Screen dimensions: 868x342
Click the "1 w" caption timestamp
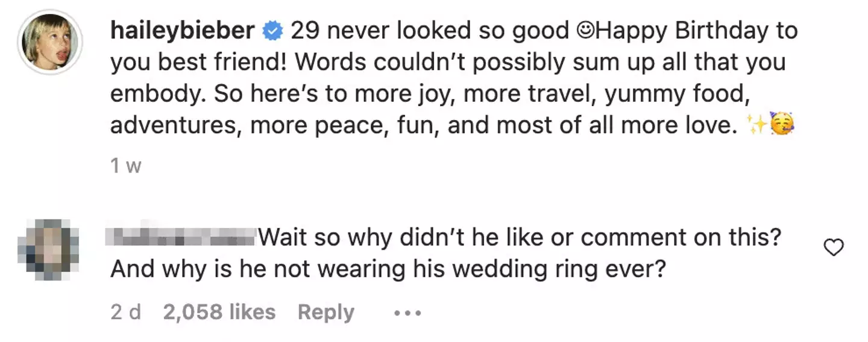coord(125,166)
